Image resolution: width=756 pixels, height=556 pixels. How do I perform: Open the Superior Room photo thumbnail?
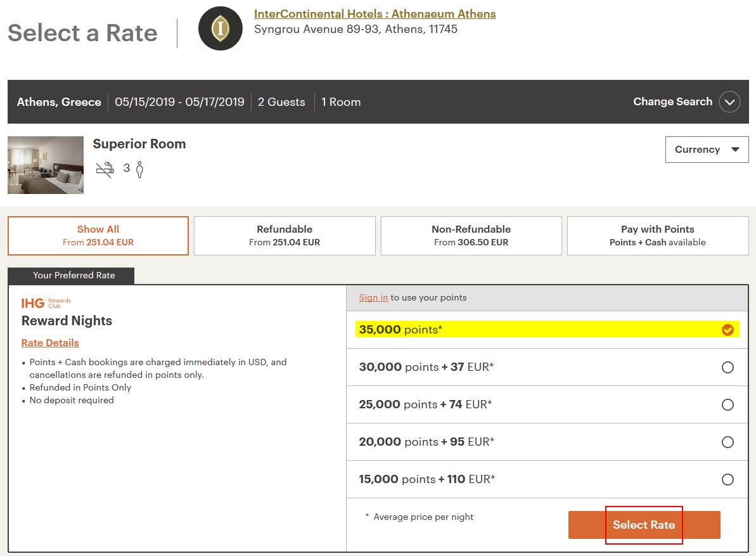(x=46, y=165)
